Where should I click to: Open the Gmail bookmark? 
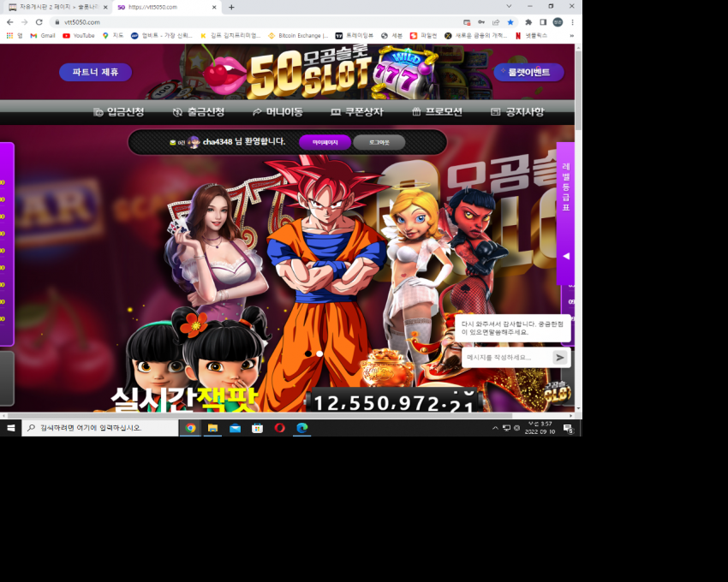tap(43, 36)
